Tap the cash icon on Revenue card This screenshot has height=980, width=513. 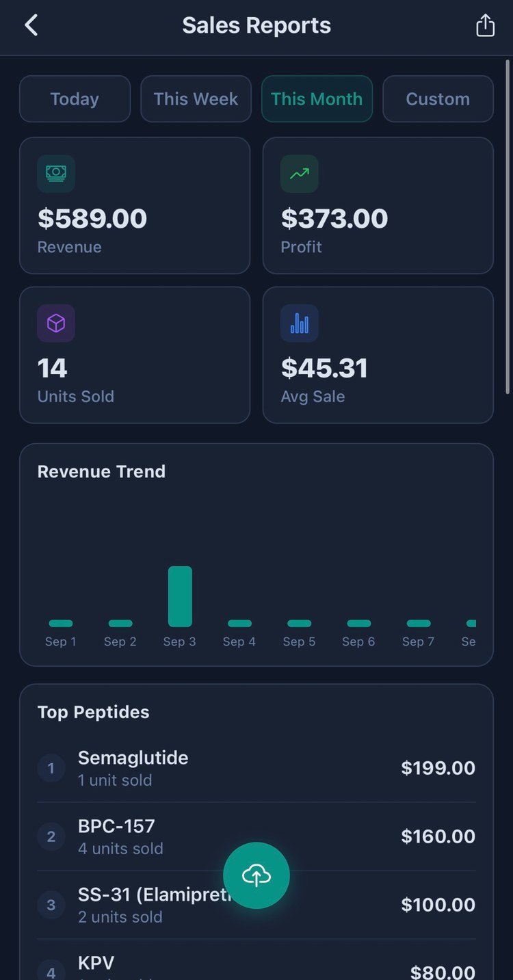coord(56,174)
